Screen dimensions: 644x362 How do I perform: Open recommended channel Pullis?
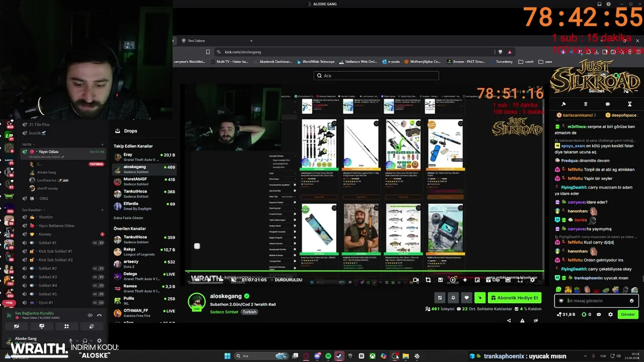click(x=144, y=301)
